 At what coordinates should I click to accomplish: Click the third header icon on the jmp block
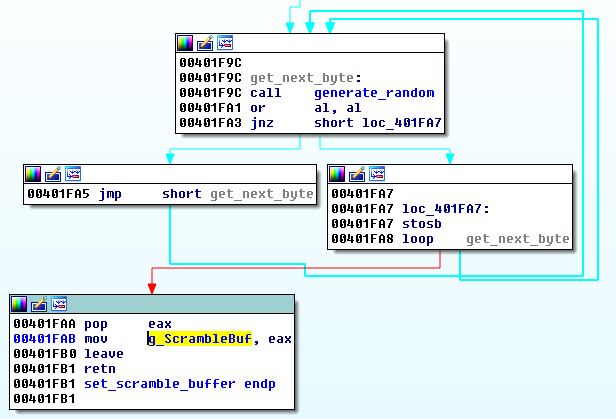[73, 174]
